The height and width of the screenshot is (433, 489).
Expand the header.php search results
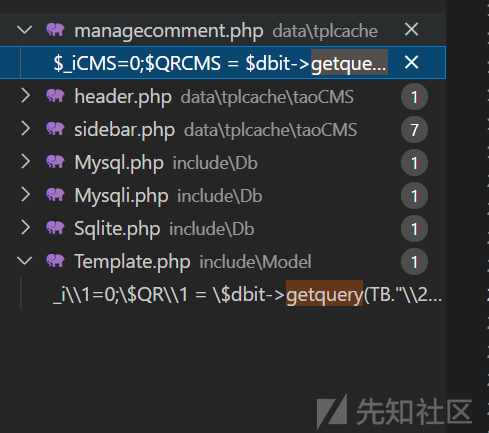tap(25, 96)
